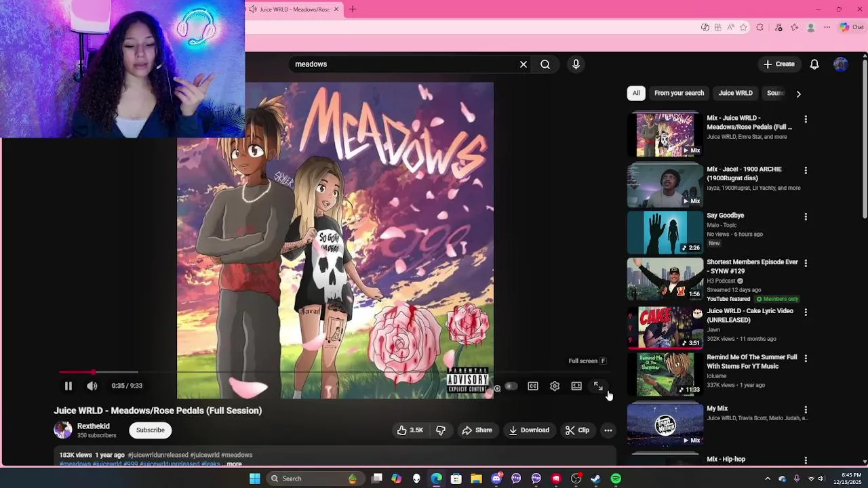
Task: Open the Favorites list icon in toolbar
Action: [x=794, y=27]
